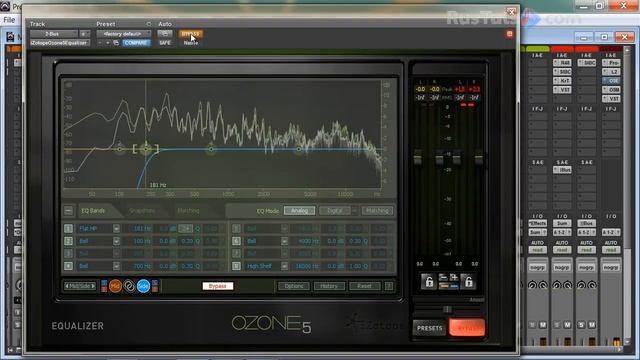Click the plug-in target icon in header

[509, 34]
